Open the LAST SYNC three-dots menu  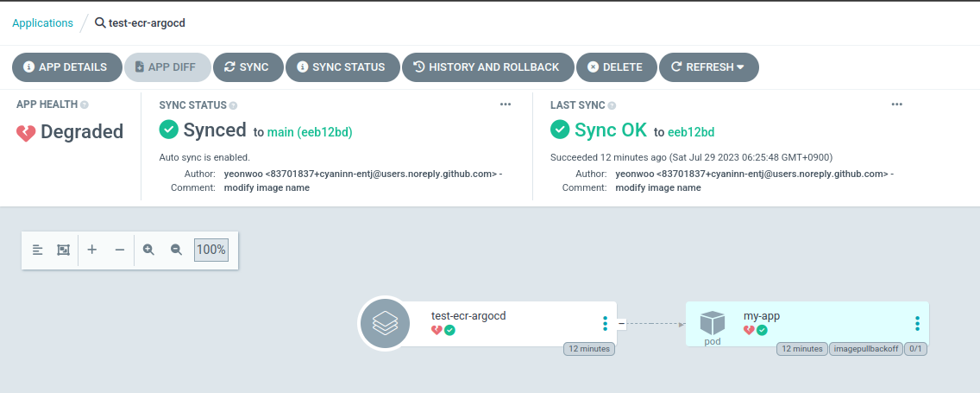(x=897, y=105)
